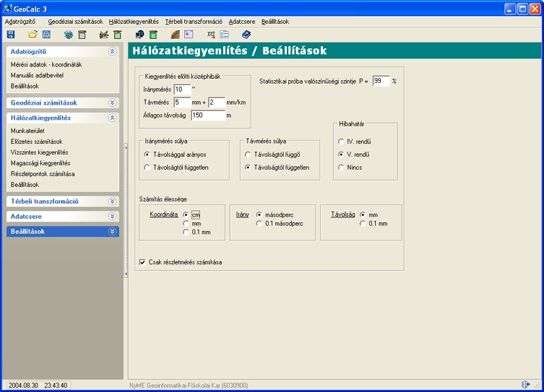Viewport: 544px width, 392px height.
Task: Click the XYZ coordinate toolbar icon
Action: 211,35
